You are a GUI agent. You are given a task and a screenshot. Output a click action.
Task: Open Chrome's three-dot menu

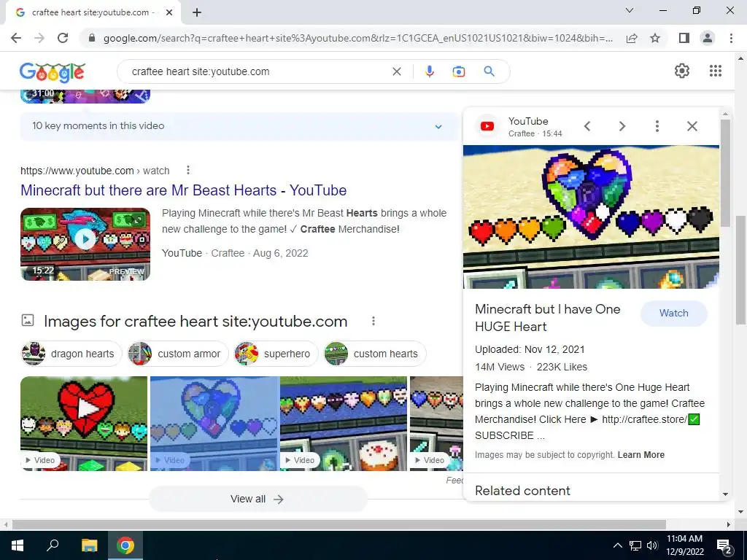pos(731,38)
